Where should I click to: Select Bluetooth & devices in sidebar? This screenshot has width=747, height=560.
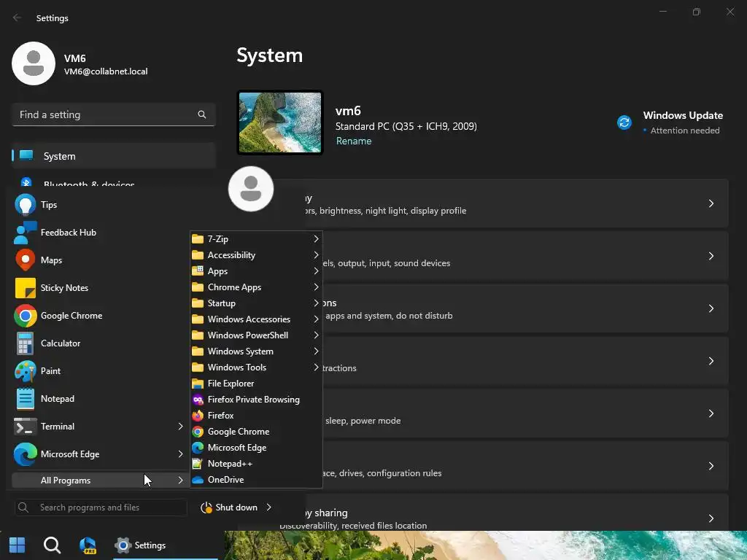click(114, 181)
